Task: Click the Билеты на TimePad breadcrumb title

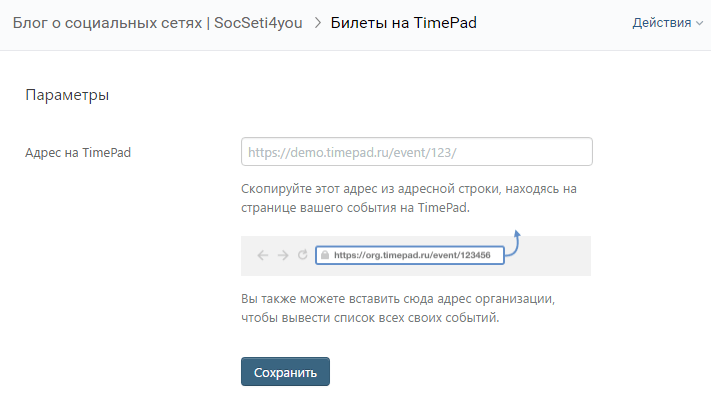Action: 404,23
